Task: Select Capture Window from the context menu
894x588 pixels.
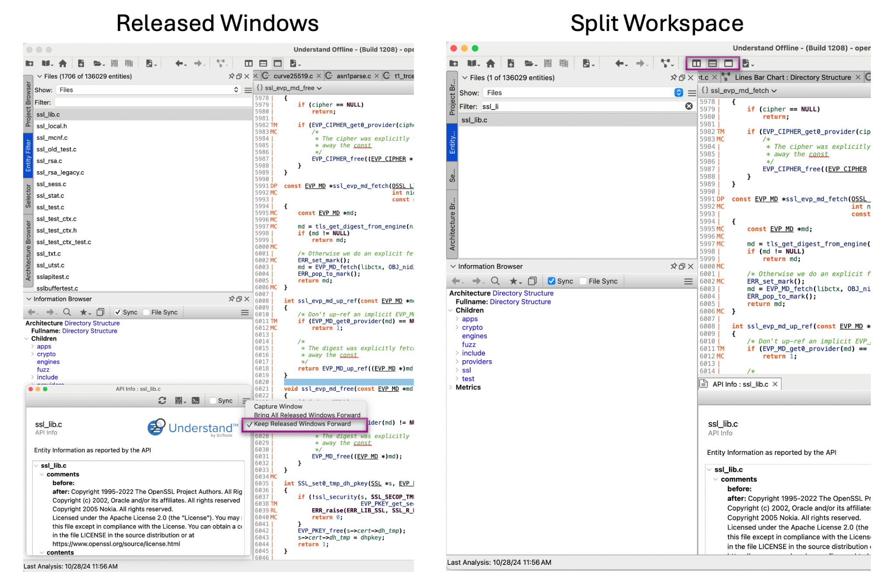Action: click(278, 406)
